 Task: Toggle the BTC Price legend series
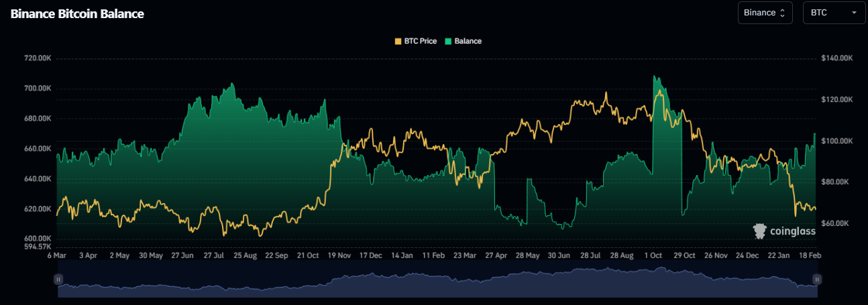pos(420,41)
